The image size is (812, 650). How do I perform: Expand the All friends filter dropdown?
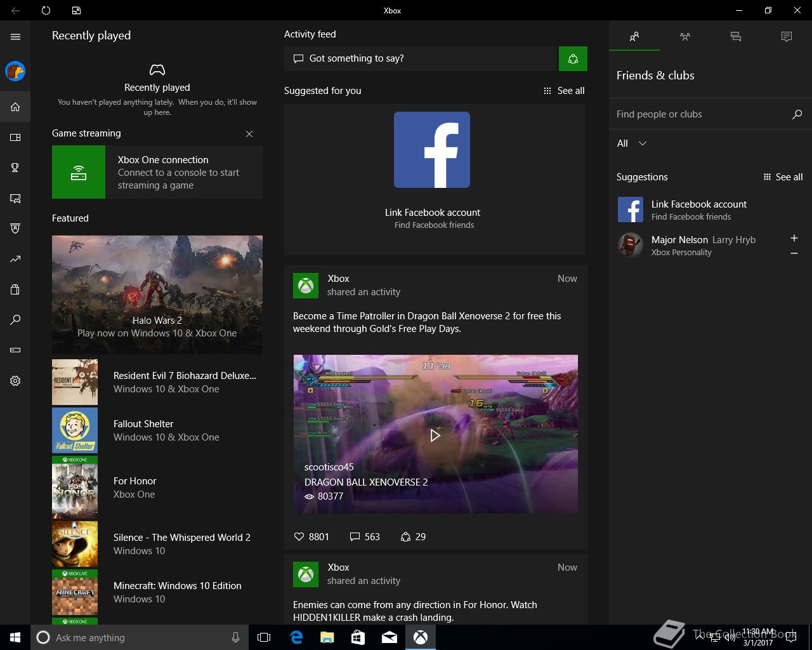coord(632,143)
